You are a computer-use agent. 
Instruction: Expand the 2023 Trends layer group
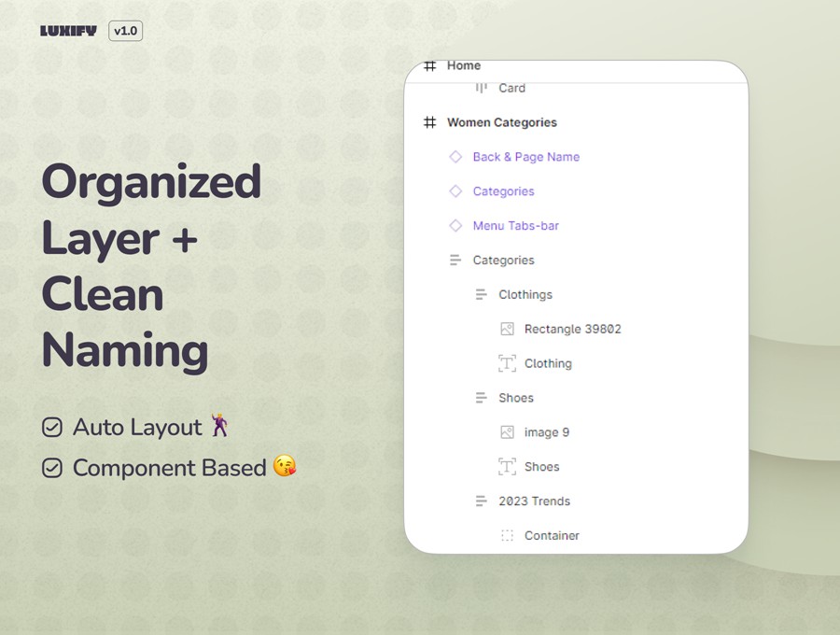point(481,501)
